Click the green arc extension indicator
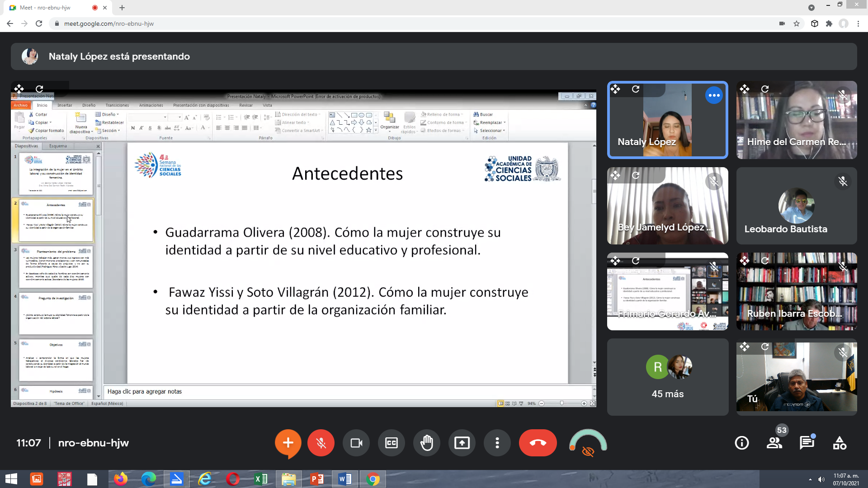 click(x=588, y=443)
